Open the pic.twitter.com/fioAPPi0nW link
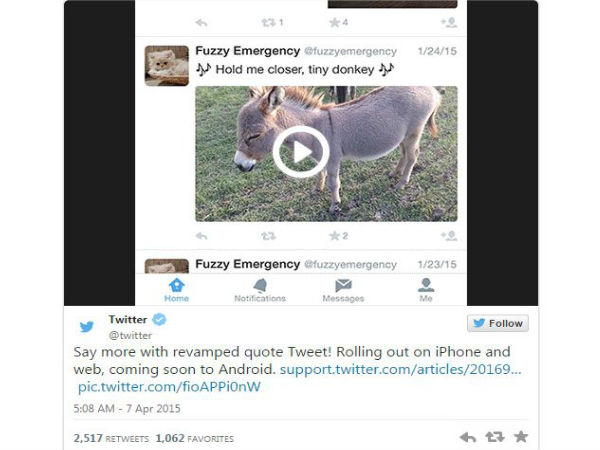The width and height of the screenshot is (600, 450). [169, 386]
